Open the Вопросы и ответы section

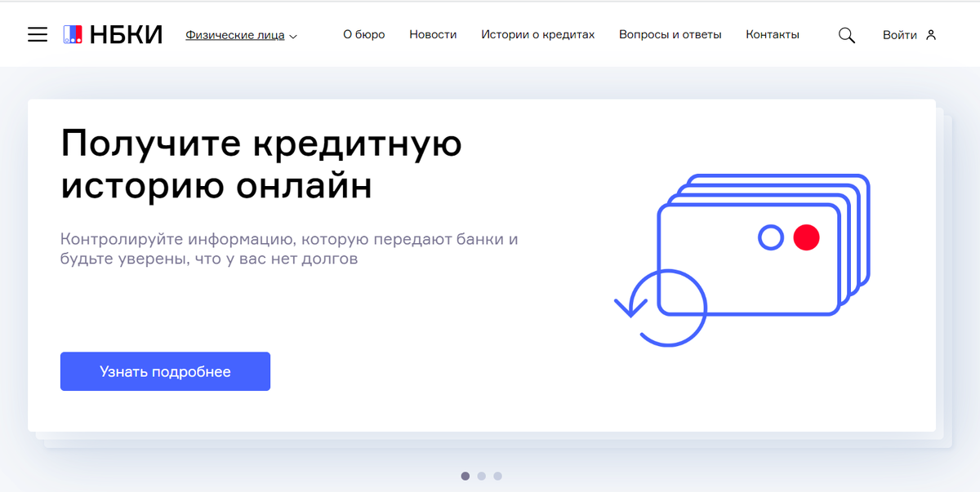click(670, 34)
